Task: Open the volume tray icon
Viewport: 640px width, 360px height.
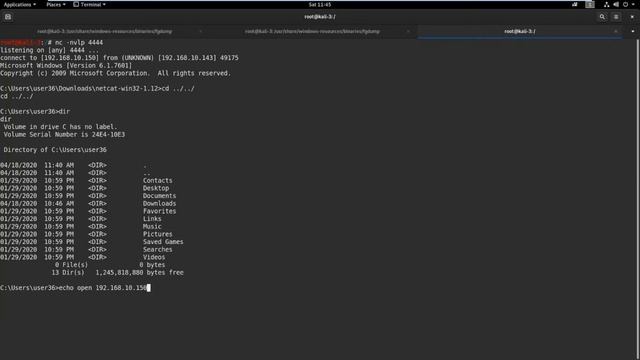Action: pyautogui.click(x=616, y=4)
